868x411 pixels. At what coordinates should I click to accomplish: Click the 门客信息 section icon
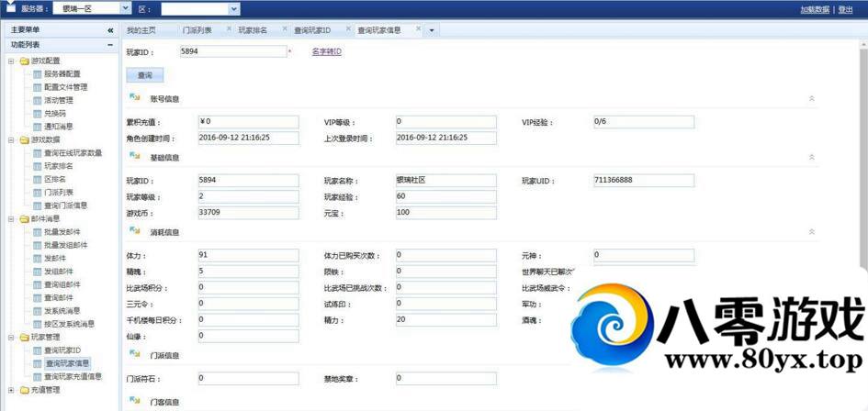click(x=134, y=401)
